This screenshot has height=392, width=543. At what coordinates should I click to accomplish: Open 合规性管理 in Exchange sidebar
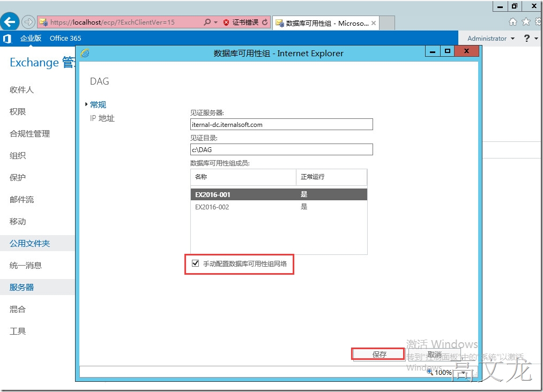pos(30,133)
